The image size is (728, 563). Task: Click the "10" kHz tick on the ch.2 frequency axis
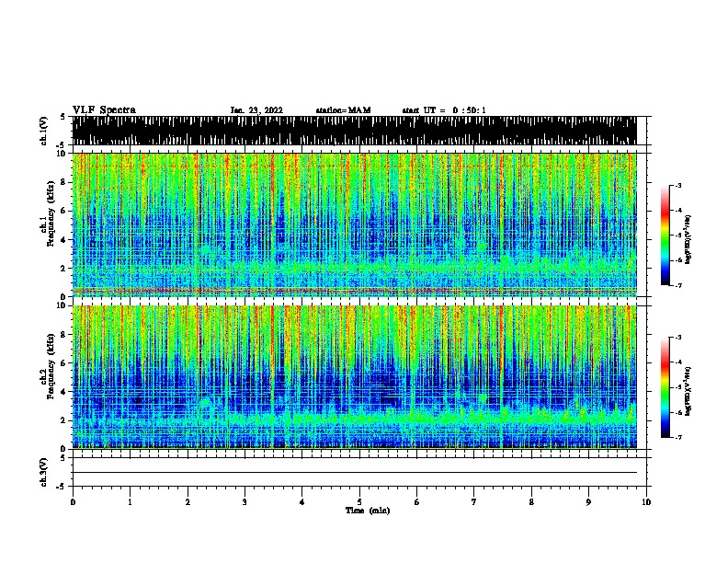pos(62,305)
